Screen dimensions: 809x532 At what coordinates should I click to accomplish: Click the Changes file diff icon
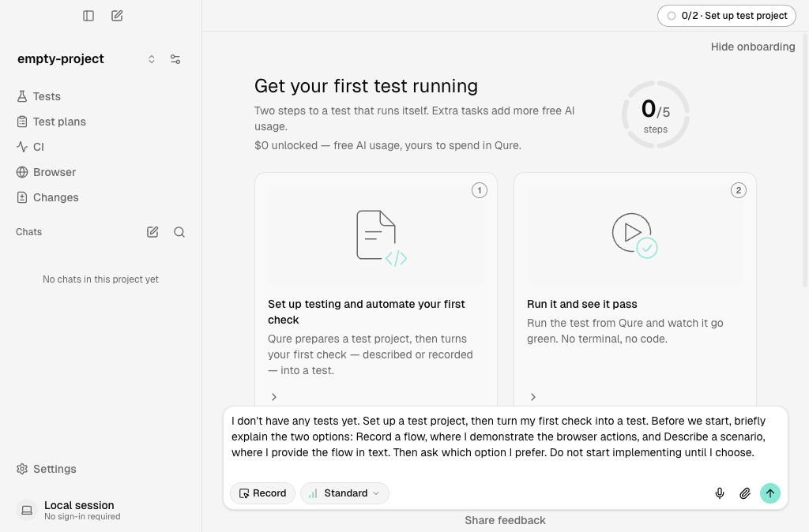21,197
